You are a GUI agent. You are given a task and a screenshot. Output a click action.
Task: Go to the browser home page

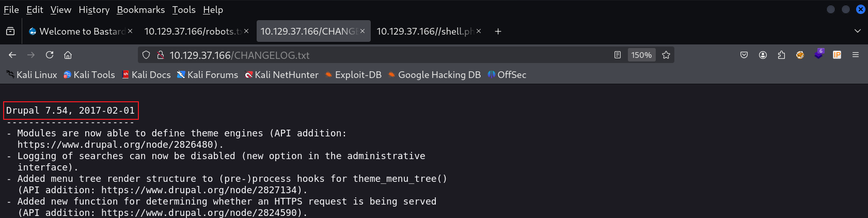click(68, 55)
